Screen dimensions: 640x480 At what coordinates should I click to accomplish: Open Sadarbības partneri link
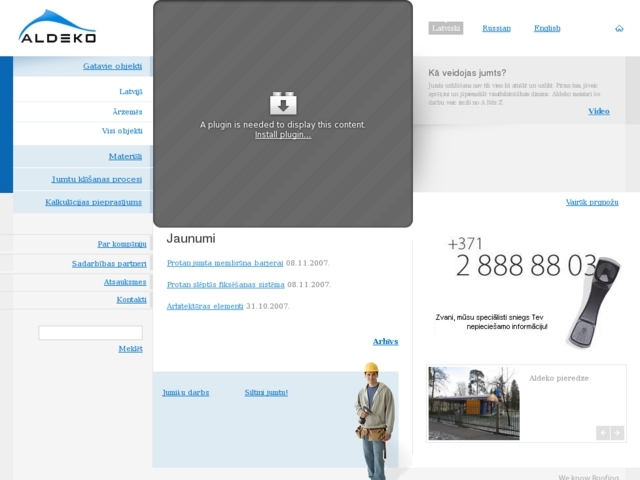click(x=109, y=264)
